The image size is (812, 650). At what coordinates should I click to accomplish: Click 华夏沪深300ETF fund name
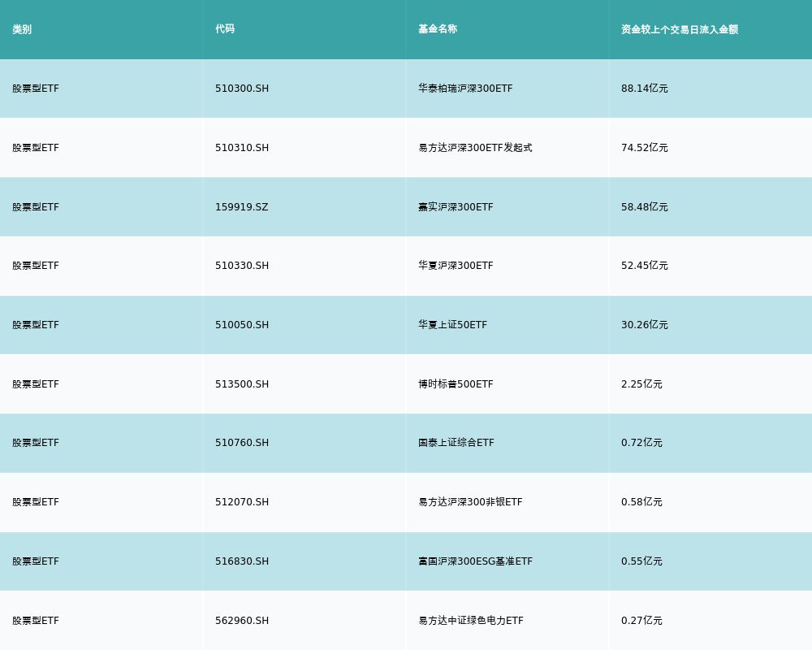click(456, 266)
